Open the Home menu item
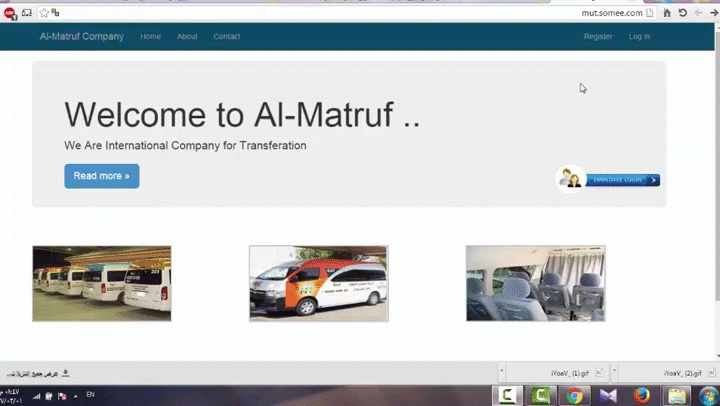 click(x=150, y=36)
